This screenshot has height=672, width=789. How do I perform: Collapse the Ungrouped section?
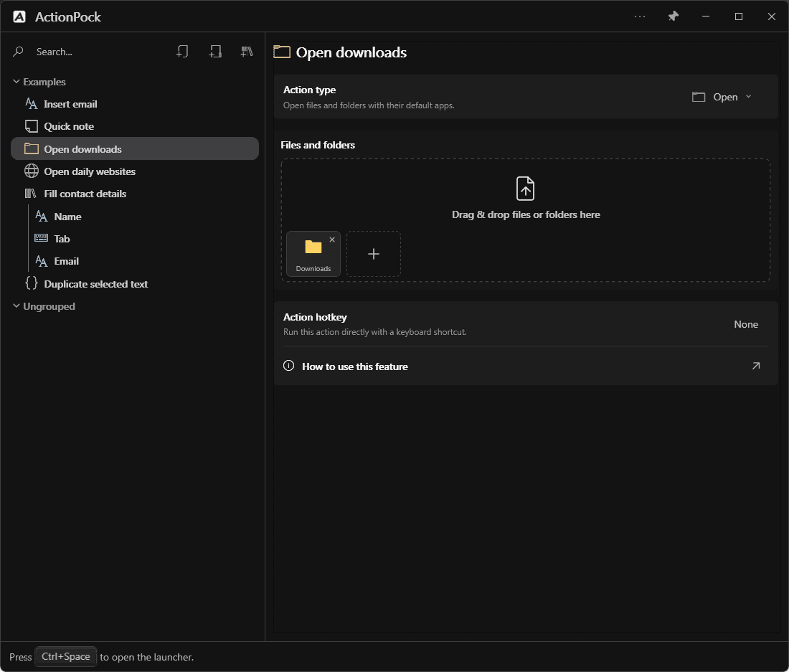click(16, 306)
